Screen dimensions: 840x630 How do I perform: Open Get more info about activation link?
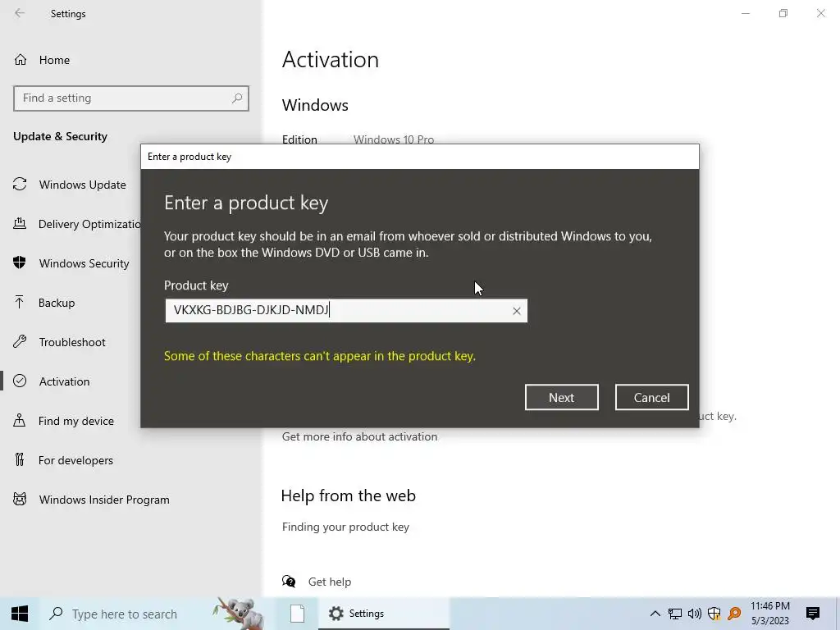click(x=359, y=436)
